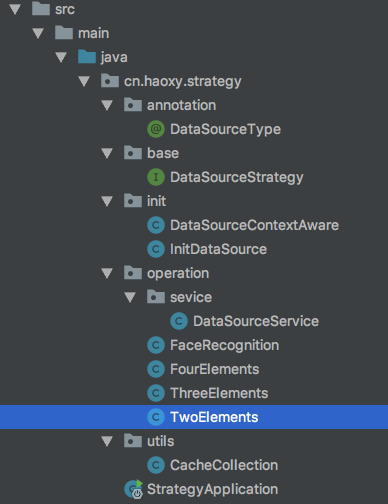Collapse the src folder

click(15, 9)
